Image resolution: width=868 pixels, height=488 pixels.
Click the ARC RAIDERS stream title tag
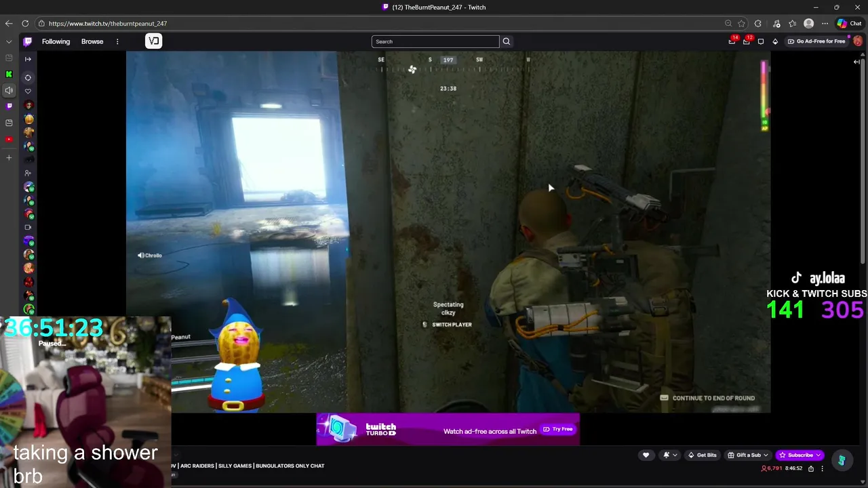pos(197,466)
